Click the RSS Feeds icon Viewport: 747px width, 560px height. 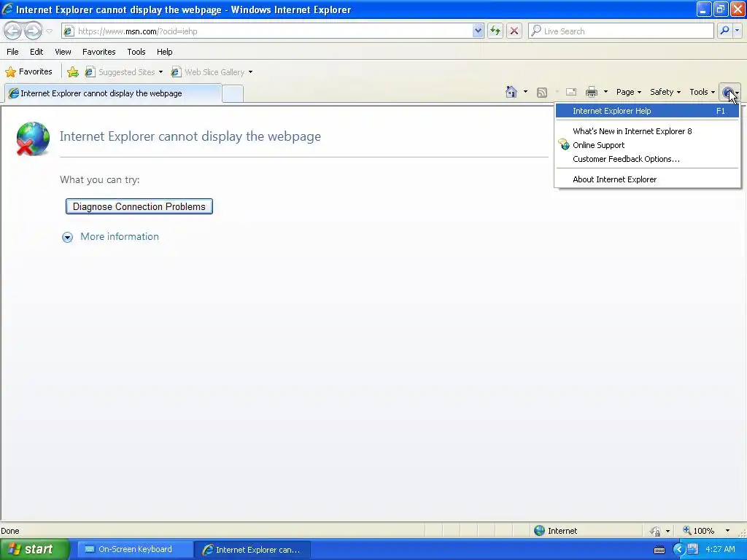[x=542, y=93]
